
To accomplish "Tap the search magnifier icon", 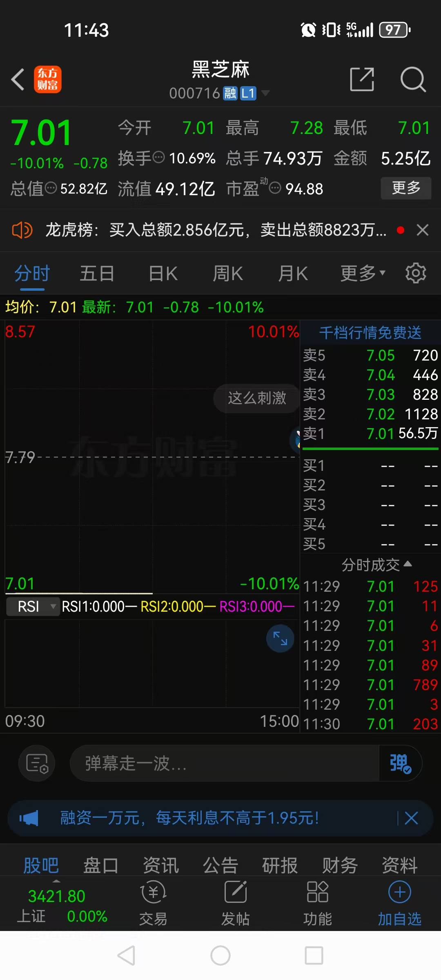I will click(413, 79).
